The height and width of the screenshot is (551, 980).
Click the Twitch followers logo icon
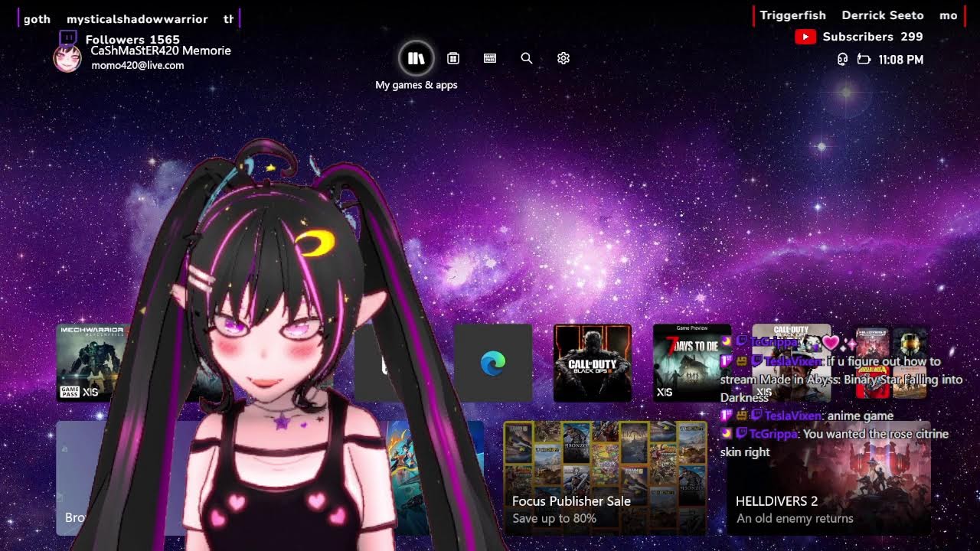click(68, 38)
